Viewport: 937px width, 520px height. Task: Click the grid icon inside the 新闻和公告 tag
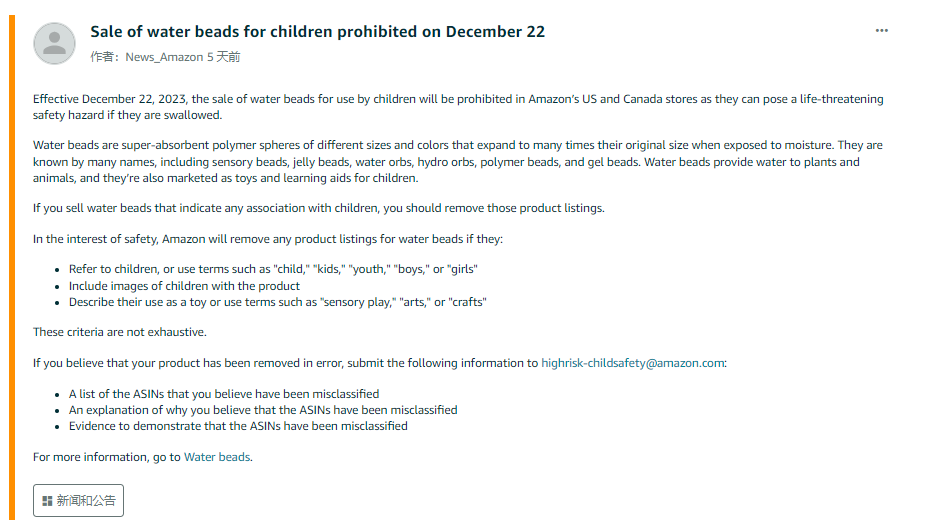pyautogui.click(x=47, y=501)
